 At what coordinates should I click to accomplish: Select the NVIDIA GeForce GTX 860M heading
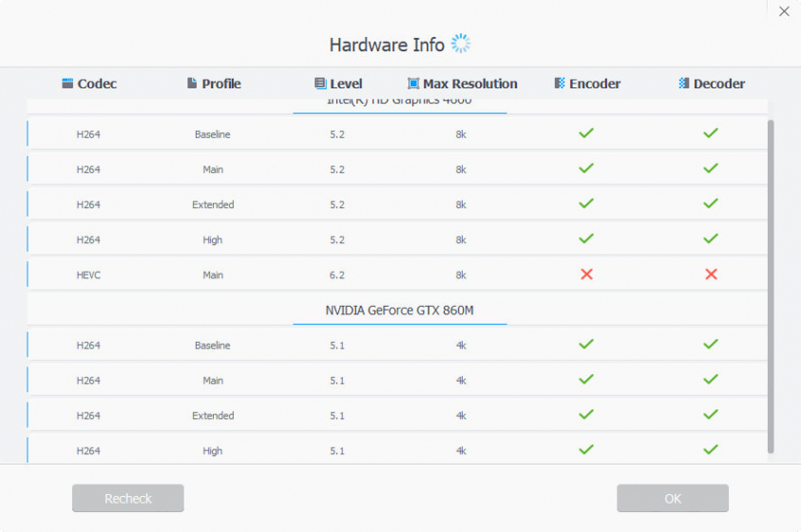click(x=399, y=310)
